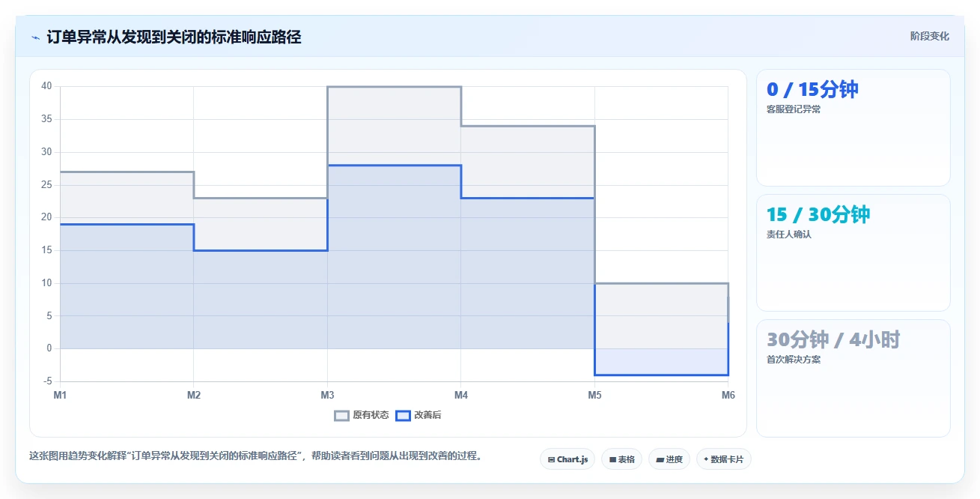Click the 25 value on the y-axis
Screen dimensions: 980x499
[46, 185]
